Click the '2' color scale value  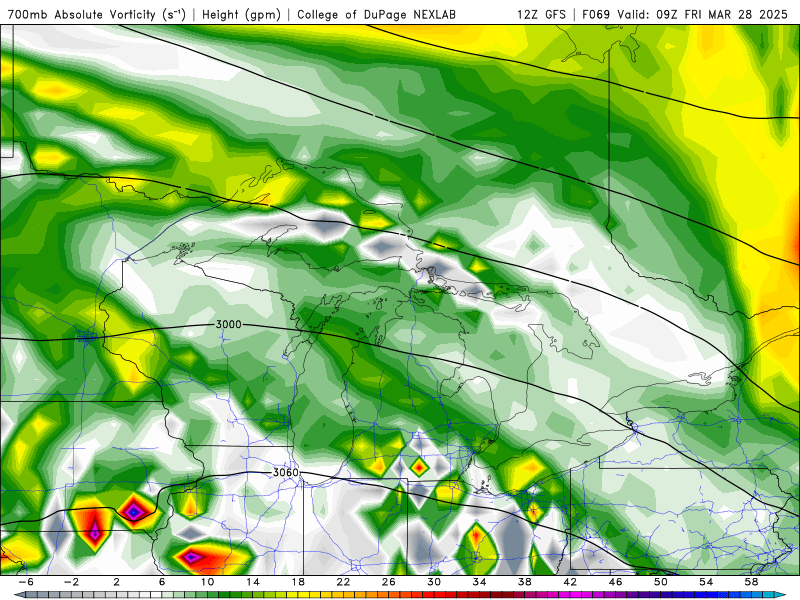pos(116,582)
